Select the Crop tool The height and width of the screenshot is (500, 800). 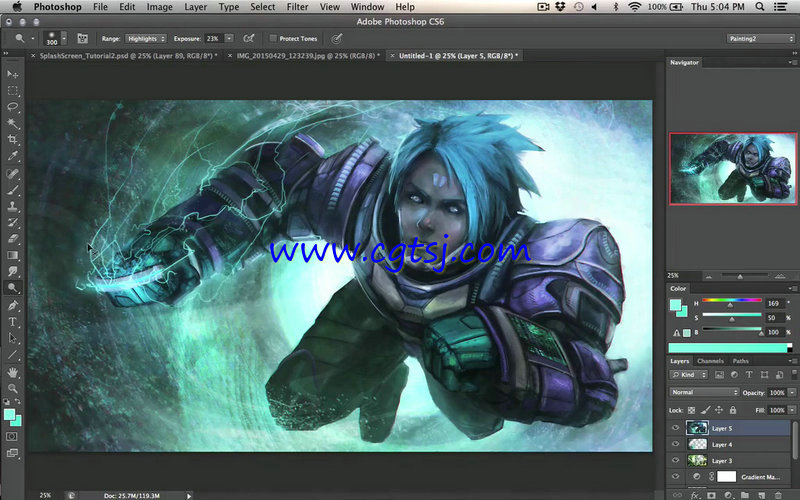click(x=12, y=140)
